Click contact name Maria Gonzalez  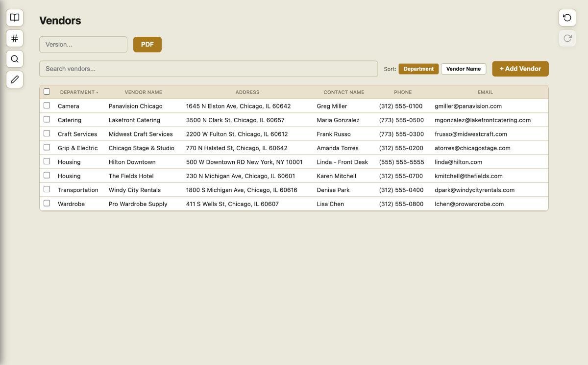[x=338, y=120]
